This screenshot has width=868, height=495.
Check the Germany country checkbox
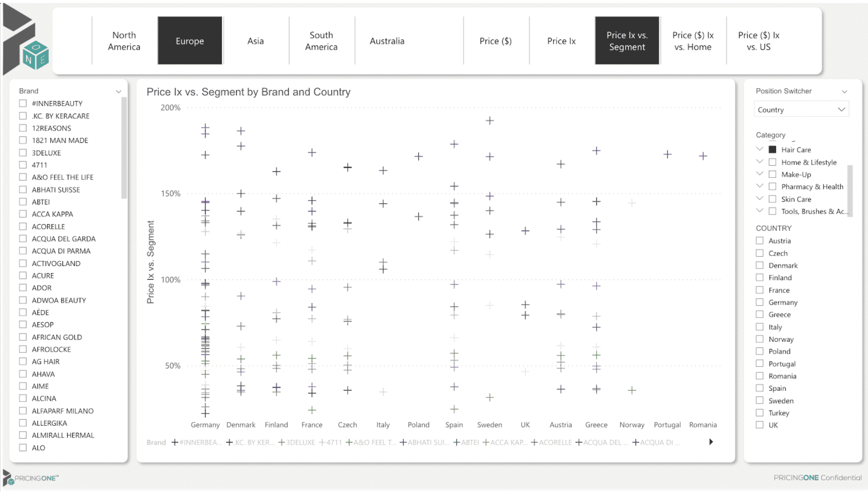pos(759,302)
